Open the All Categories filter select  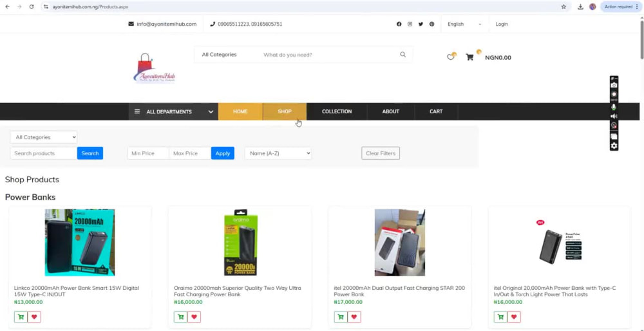(44, 137)
